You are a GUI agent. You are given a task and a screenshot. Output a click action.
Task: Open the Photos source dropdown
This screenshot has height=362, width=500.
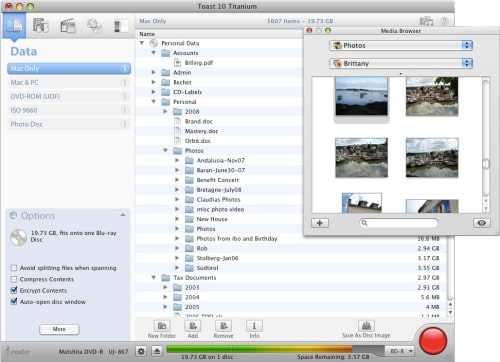pyautogui.click(x=401, y=45)
